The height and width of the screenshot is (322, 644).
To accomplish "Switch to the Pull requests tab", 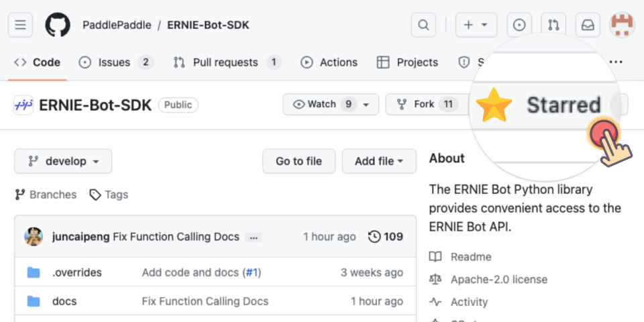I will 227,62.
